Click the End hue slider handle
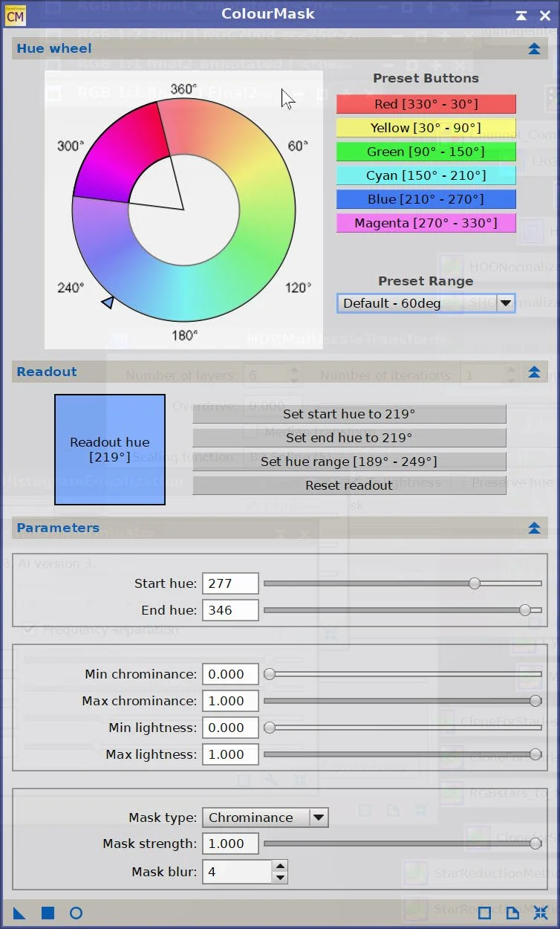This screenshot has width=560, height=929. 525,610
